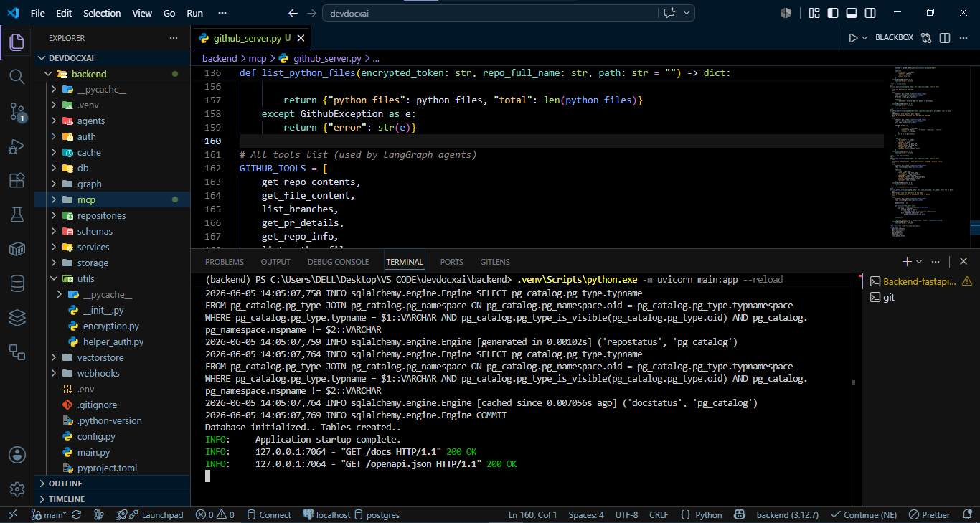Click the remote window indicator in status bar
Screen dimensions: 980x523
click(x=12, y=515)
